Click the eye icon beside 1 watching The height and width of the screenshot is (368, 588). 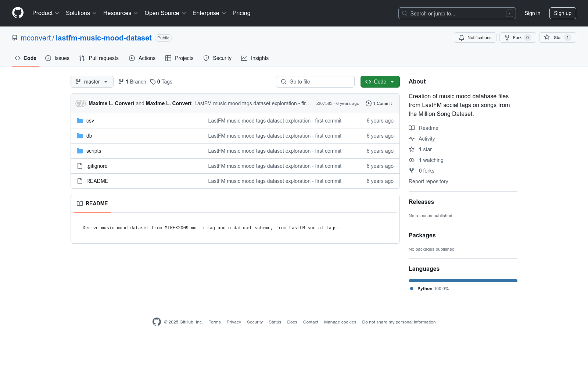click(412, 160)
